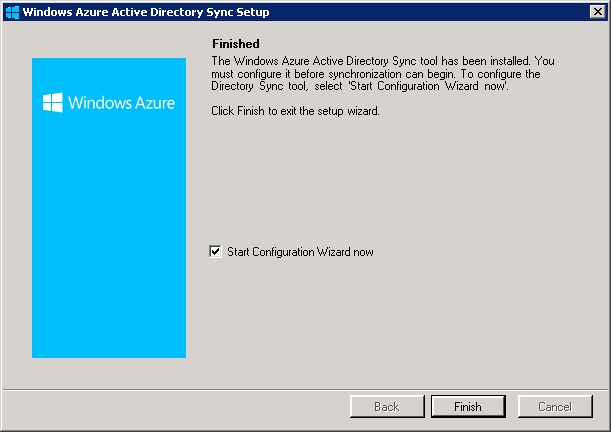
Task: Click the Windows Azure setup title bar icon
Action: pos(12,12)
